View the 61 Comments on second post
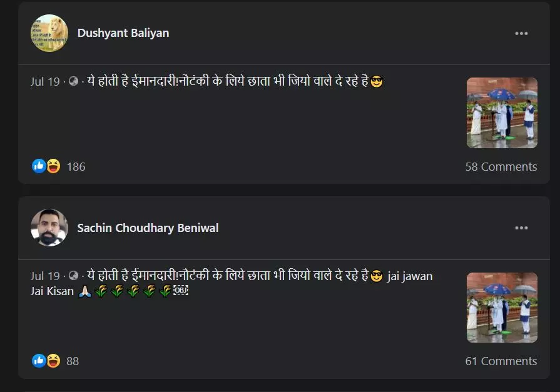The width and height of the screenshot is (560, 392). (x=501, y=361)
